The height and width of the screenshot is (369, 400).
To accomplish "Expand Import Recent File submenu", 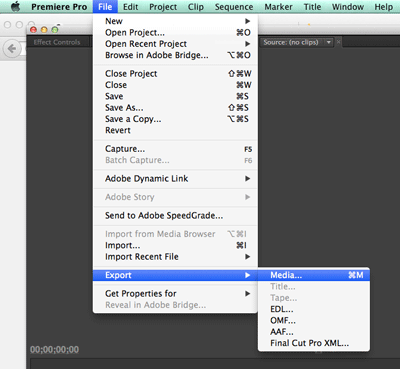I will click(176, 257).
